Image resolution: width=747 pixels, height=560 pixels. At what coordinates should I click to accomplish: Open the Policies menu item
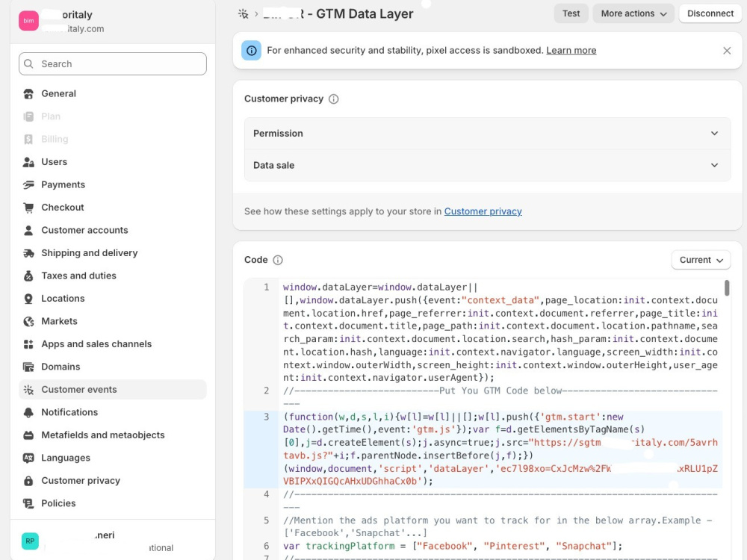click(x=113, y=503)
